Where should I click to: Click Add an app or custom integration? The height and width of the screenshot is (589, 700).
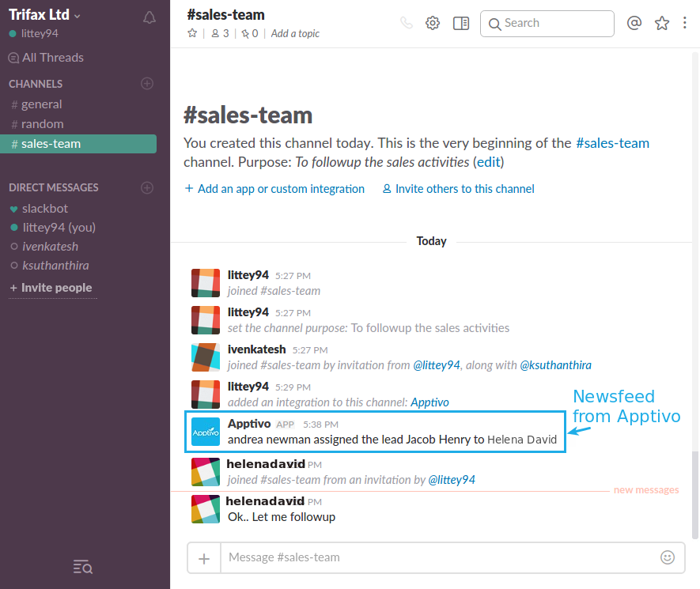coord(274,189)
